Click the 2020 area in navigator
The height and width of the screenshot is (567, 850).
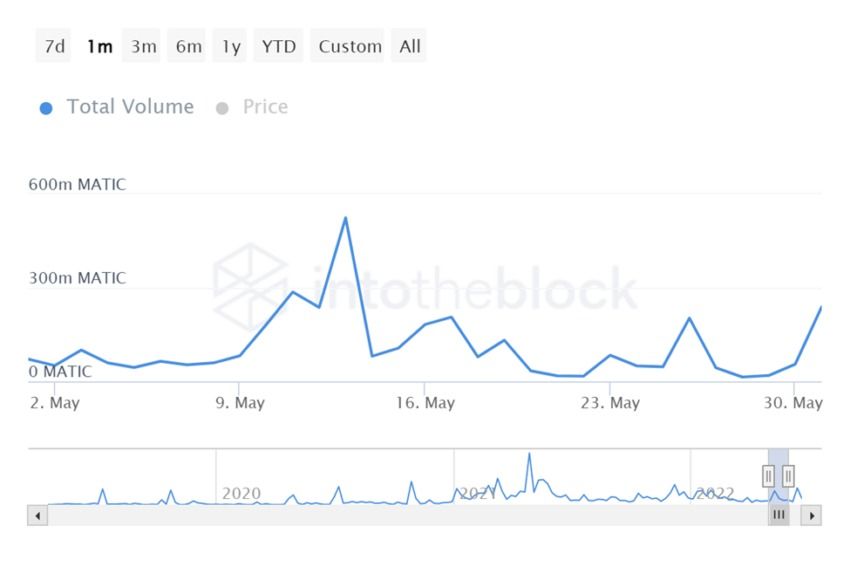click(241, 492)
